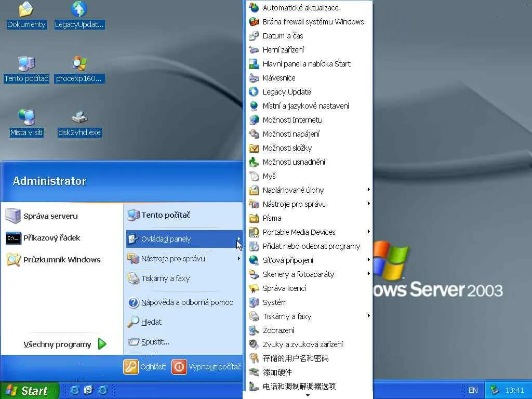Click the Průzkumník Windows icon
The width and height of the screenshot is (532, 399).
(13, 260)
